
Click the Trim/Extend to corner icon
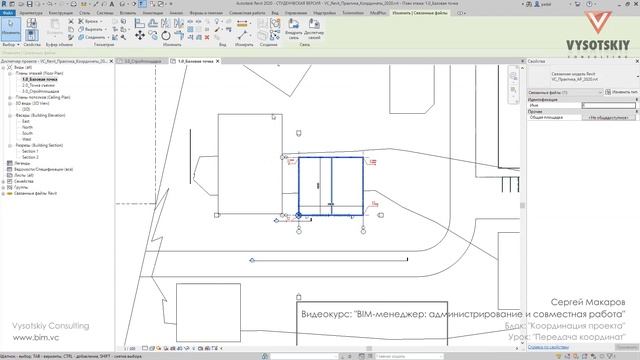179,36
